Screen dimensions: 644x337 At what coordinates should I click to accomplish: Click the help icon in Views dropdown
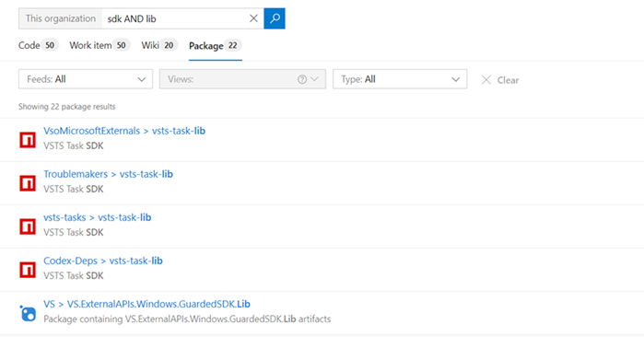pyautogui.click(x=302, y=79)
